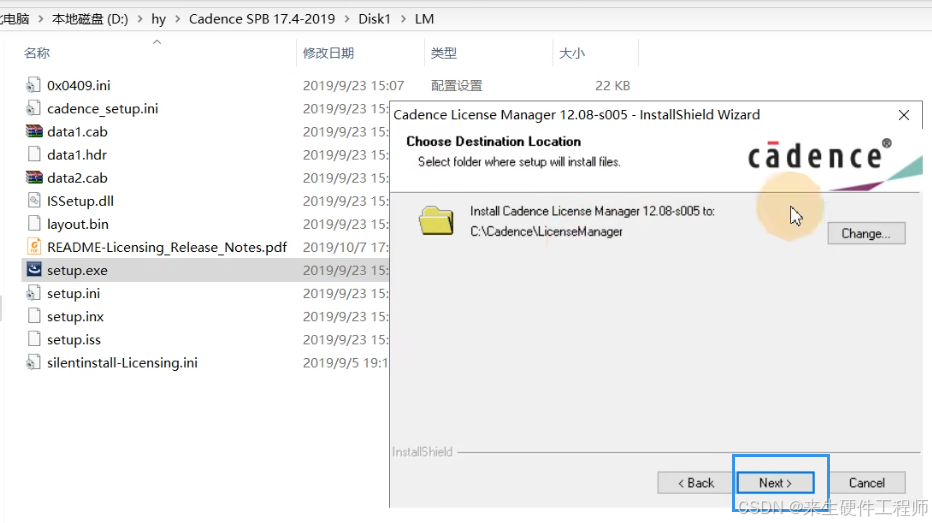This screenshot has height=523, width=932.
Task: Select the file name layout.bin
Action: pyautogui.click(x=78, y=224)
